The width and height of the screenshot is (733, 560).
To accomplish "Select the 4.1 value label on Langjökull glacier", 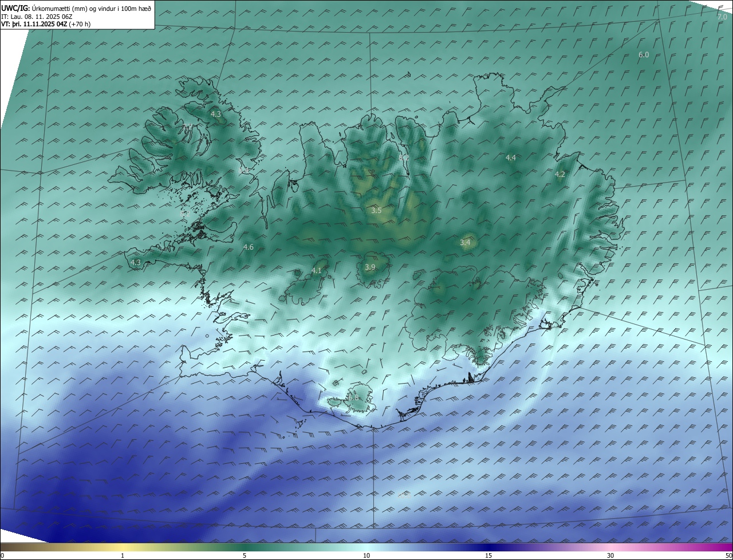I will coord(317,271).
